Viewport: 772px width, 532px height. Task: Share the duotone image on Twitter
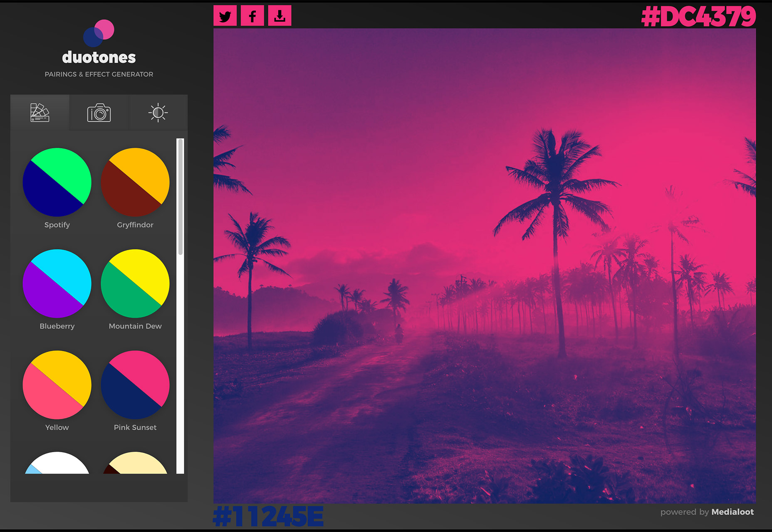pyautogui.click(x=225, y=16)
